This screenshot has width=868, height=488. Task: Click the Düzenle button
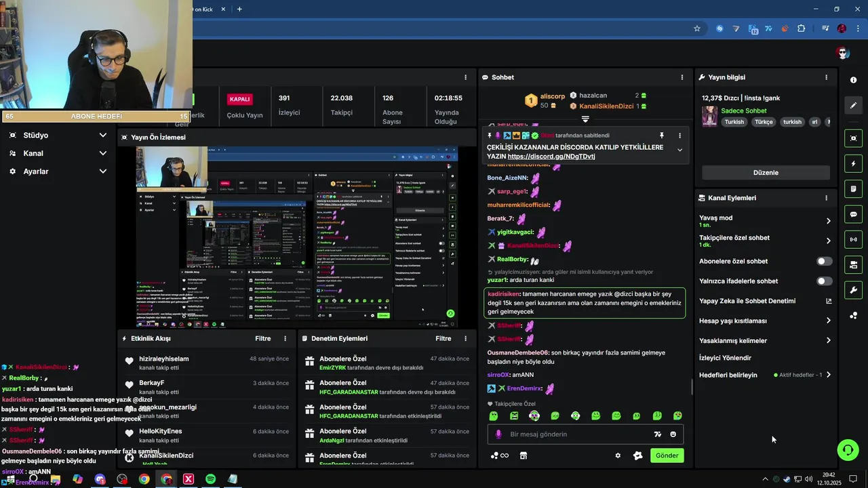766,173
